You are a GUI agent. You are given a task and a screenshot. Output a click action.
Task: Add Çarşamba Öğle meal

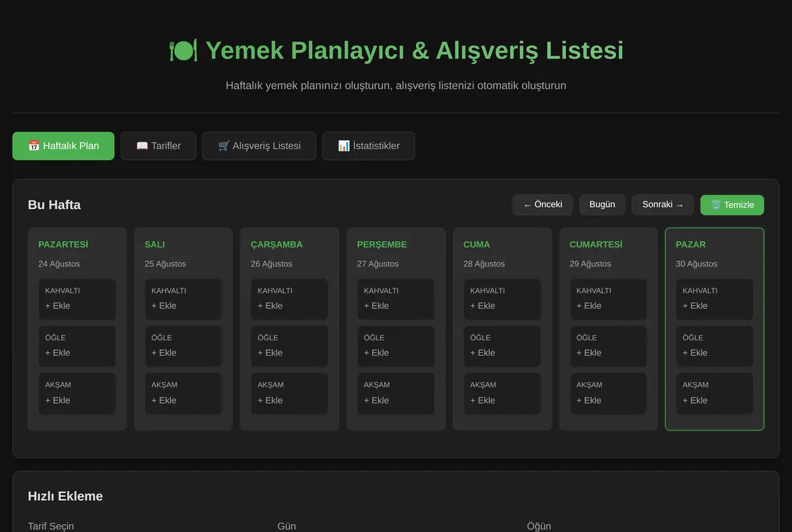(x=290, y=346)
